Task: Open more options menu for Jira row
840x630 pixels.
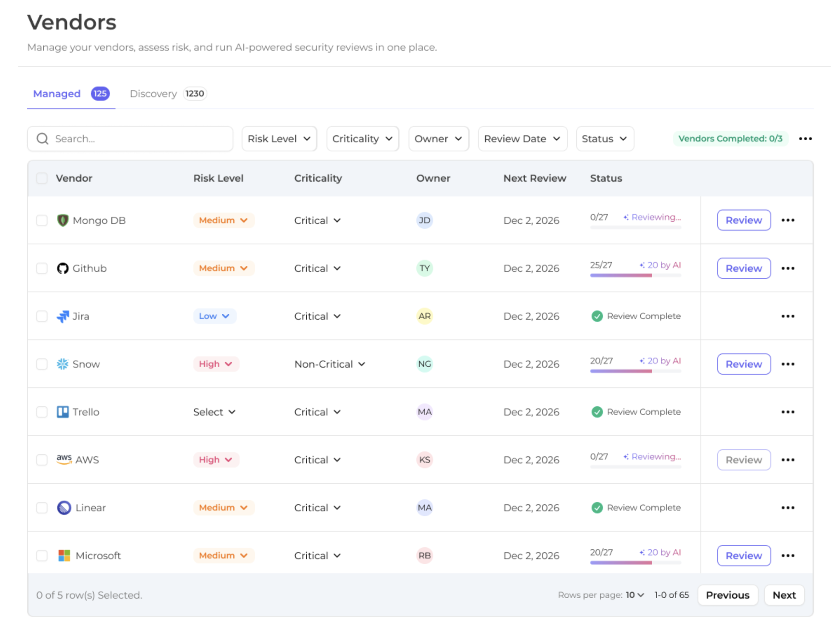Action: pos(788,316)
